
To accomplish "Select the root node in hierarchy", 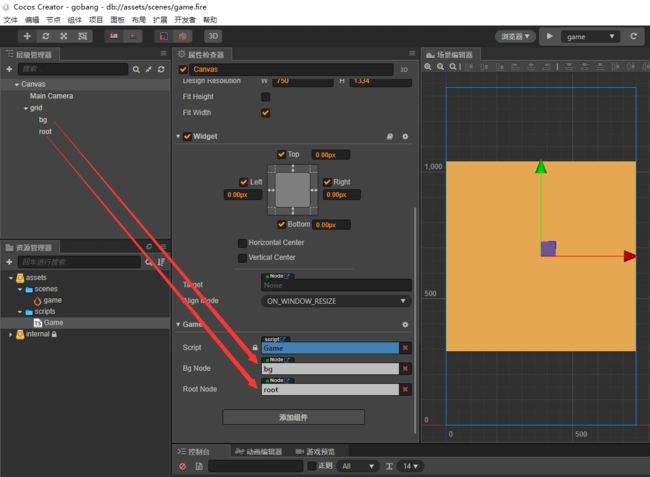I will coord(45,131).
